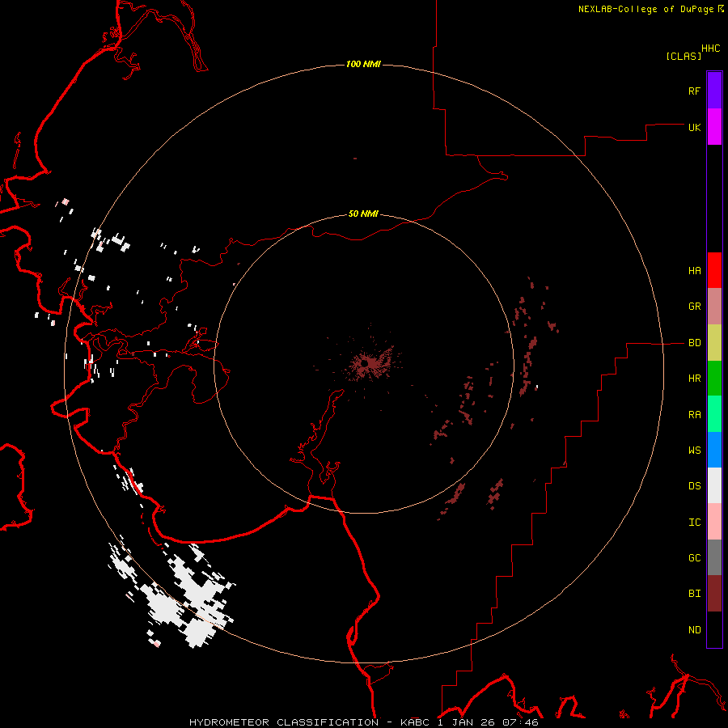The height and width of the screenshot is (728, 728).
Task: Click the HR legend label
Action: 694,378
